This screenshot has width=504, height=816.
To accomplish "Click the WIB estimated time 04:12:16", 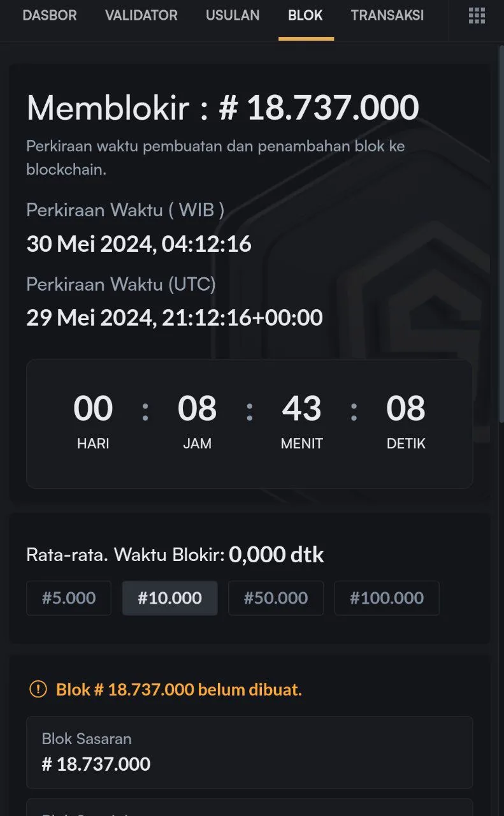I will [x=139, y=244].
